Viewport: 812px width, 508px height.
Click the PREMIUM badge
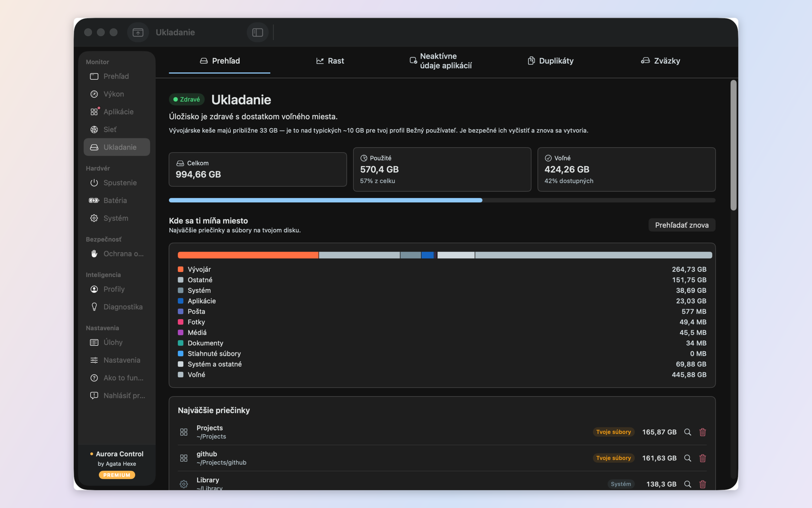[x=117, y=475]
